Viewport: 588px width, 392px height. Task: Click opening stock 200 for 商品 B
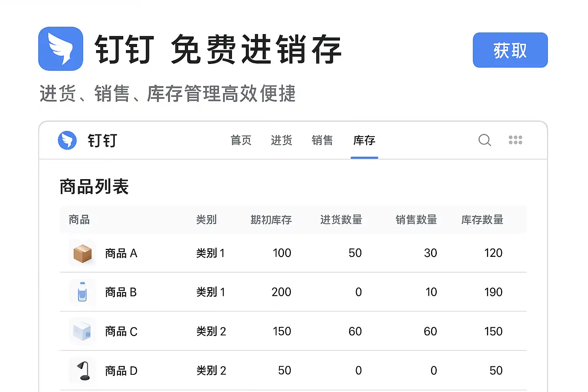[281, 292]
